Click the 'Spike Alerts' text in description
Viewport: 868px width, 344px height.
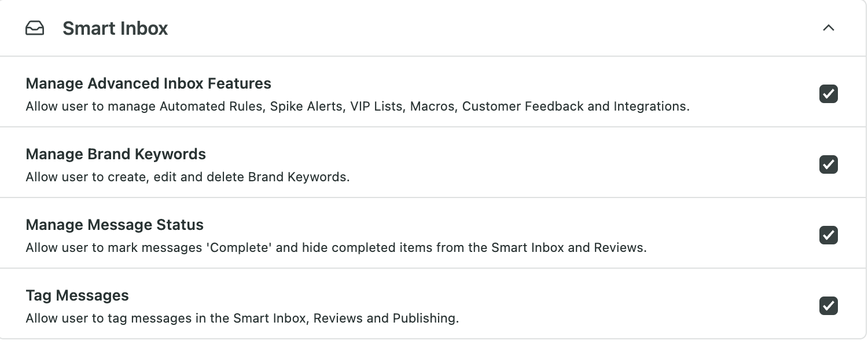click(x=306, y=107)
